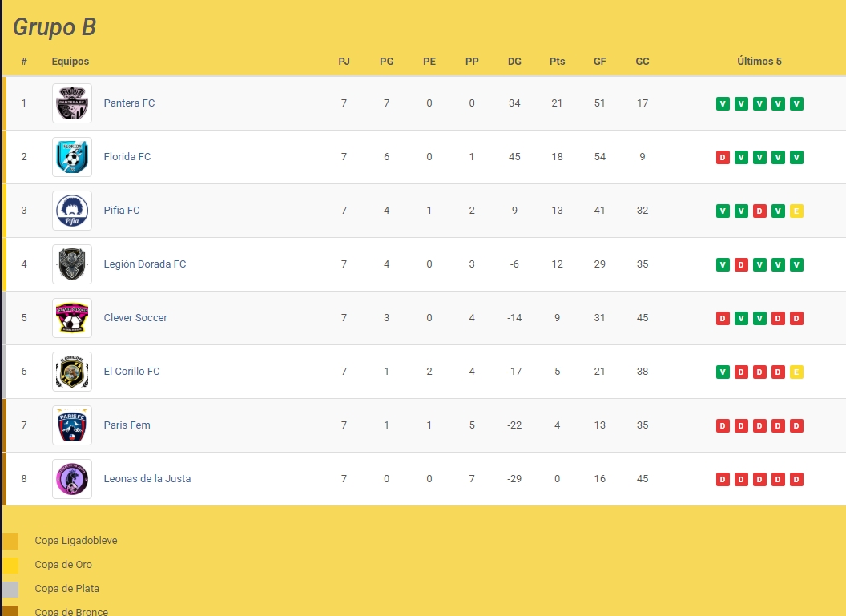Click the Pantera FC team logo
The width and height of the screenshot is (846, 616).
click(72, 103)
